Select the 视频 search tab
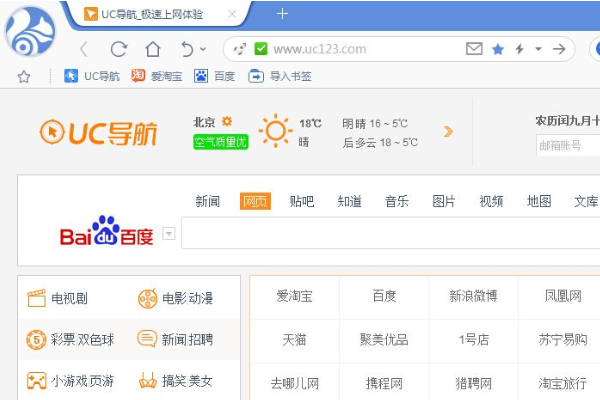Viewport: 600px width, 400px height. (491, 201)
